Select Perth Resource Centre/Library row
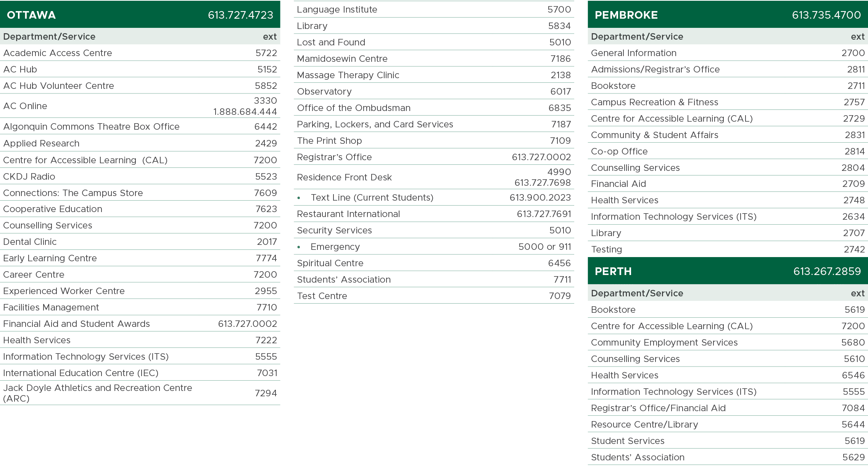This screenshot has height=468, width=868. 644,425
